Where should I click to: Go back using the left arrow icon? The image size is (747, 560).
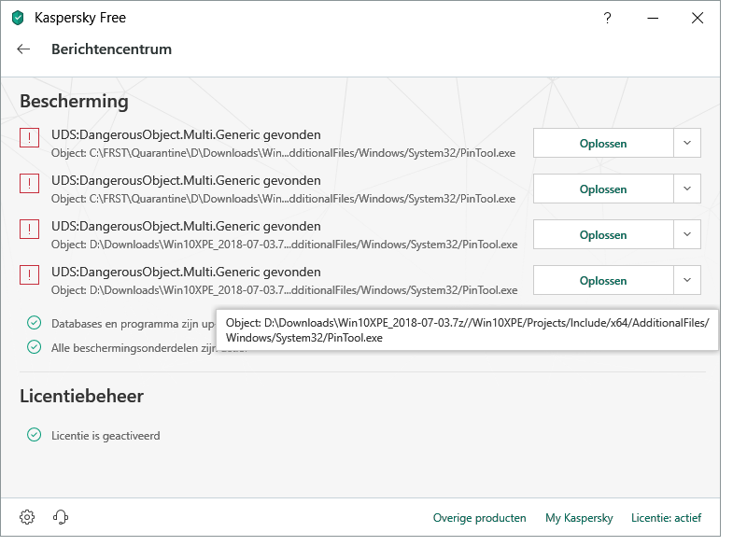(23, 49)
